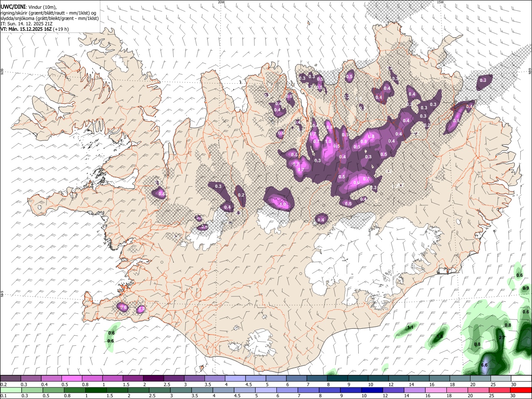Select the dark purple 2 swatch in snow legend
Viewport: 532px width, 399px height.
coord(153,379)
